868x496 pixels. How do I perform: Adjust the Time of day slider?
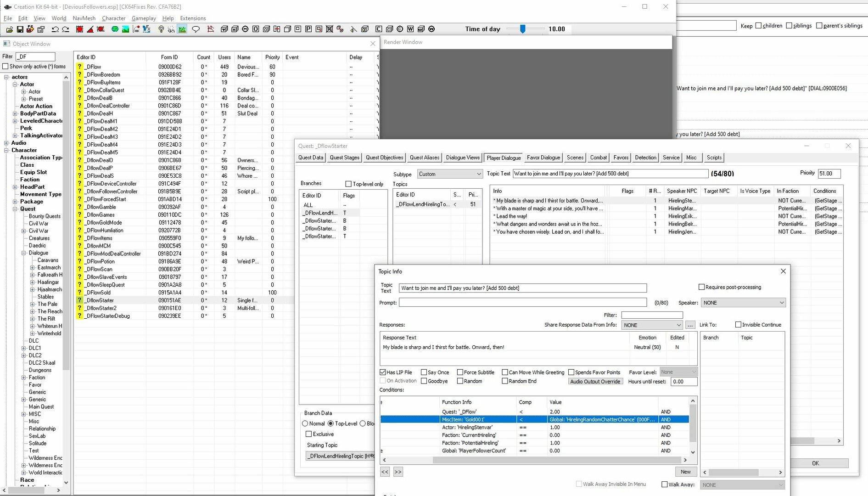(522, 29)
